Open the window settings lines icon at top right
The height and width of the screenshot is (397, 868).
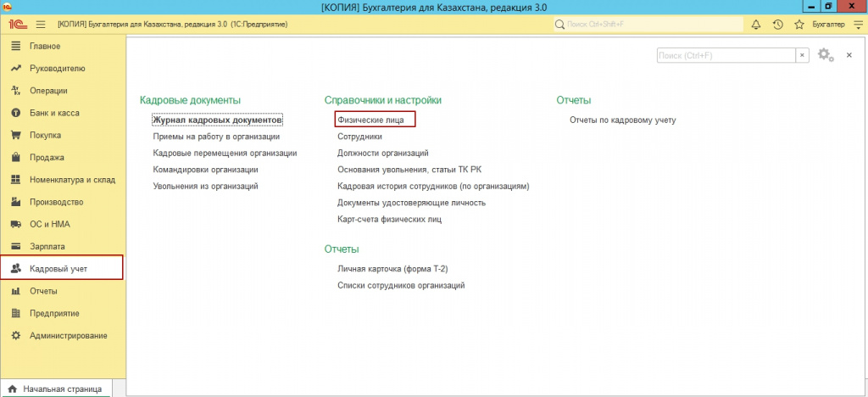point(858,25)
